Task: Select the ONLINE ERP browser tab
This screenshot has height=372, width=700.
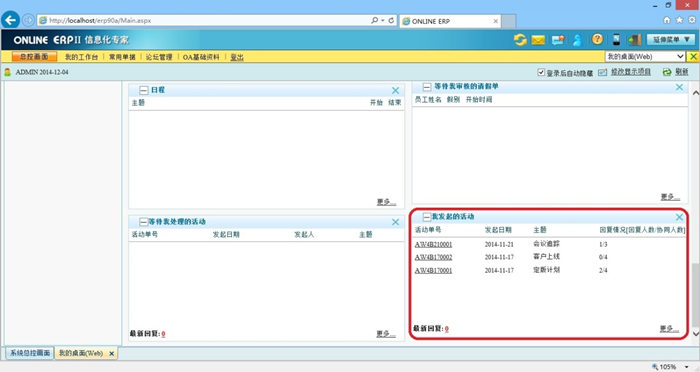Action: (450, 21)
